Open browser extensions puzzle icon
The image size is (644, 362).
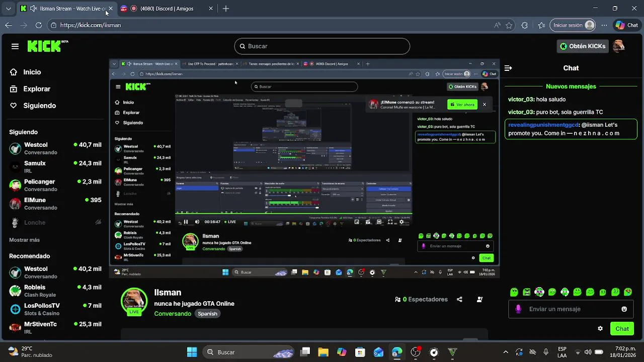pyautogui.click(x=525, y=25)
